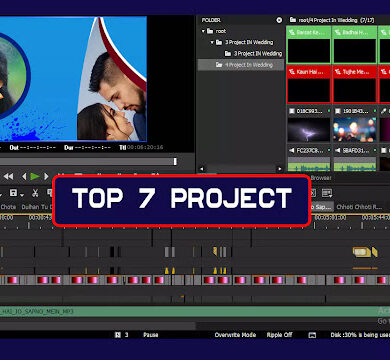Step forward one frame in player
This screenshot has width=390, height=360.
coord(46,176)
